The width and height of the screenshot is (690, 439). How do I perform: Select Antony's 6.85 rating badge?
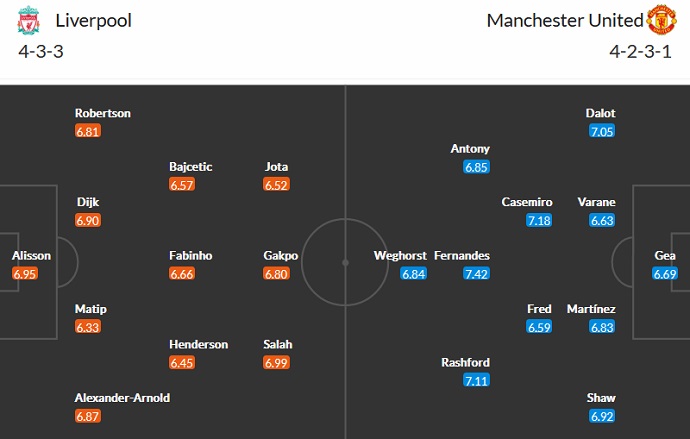476,167
